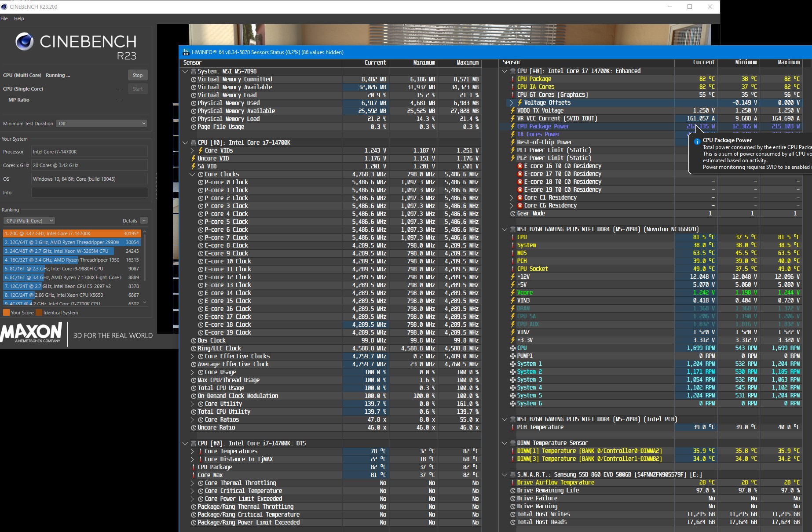Select the Intel Core i7-14700K ranking entry
The image size is (812, 532).
coord(72,233)
